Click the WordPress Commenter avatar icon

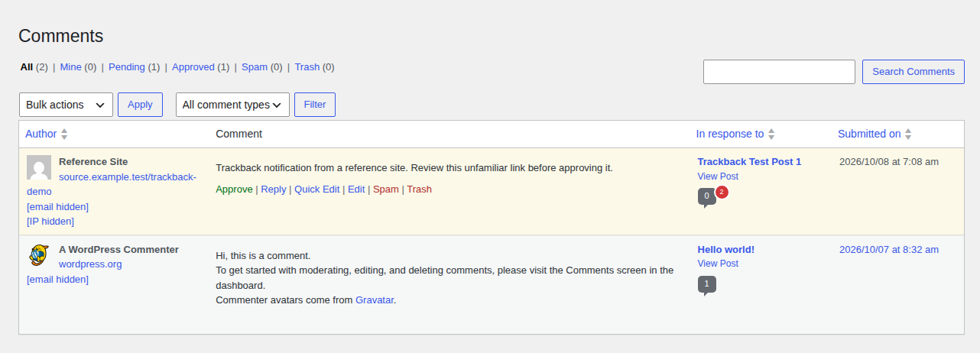pyautogui.click(x=39, y=254)
